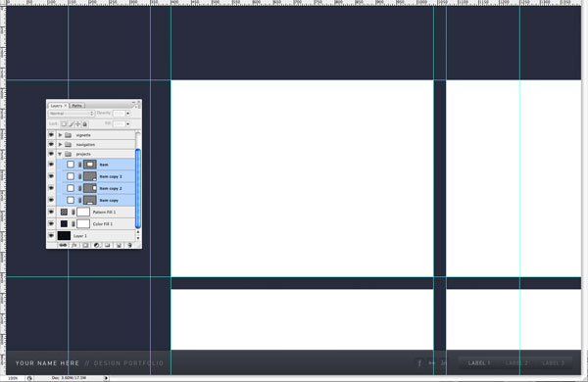
Task: Open the Opacity slider arrow
Action: pyautogui.click(x=127, y=114)
